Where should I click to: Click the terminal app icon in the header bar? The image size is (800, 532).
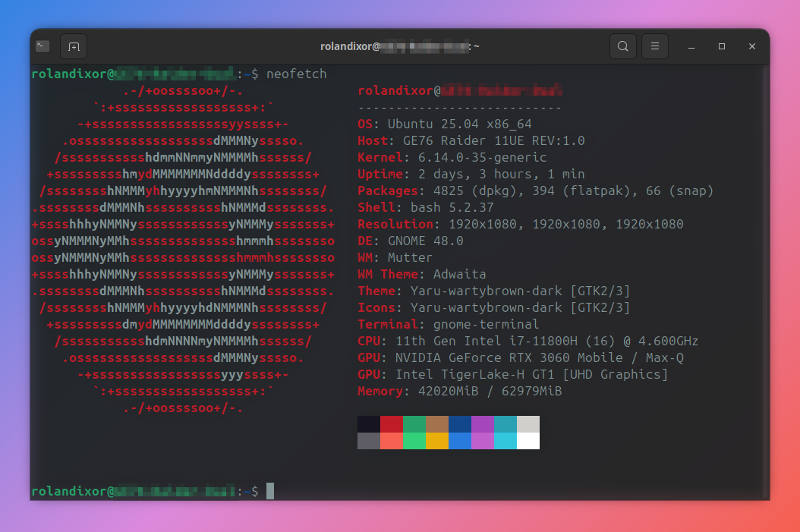[x=42, y=46]
